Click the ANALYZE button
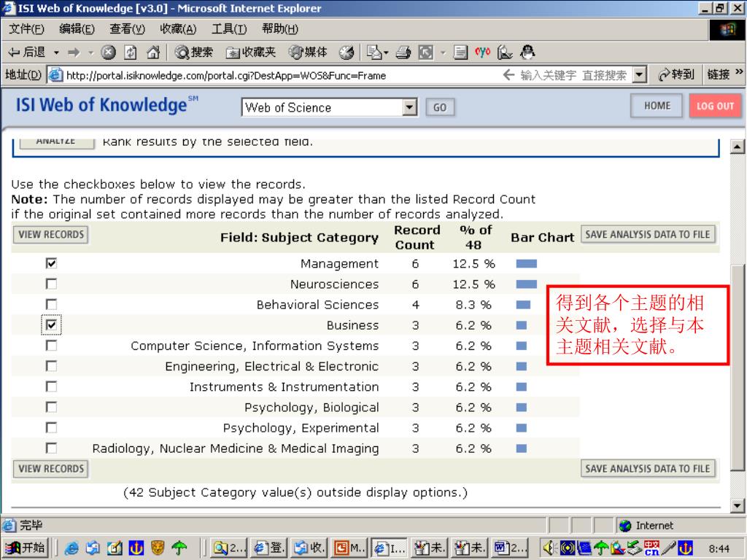The image size is (747, 560). point(55,142)
